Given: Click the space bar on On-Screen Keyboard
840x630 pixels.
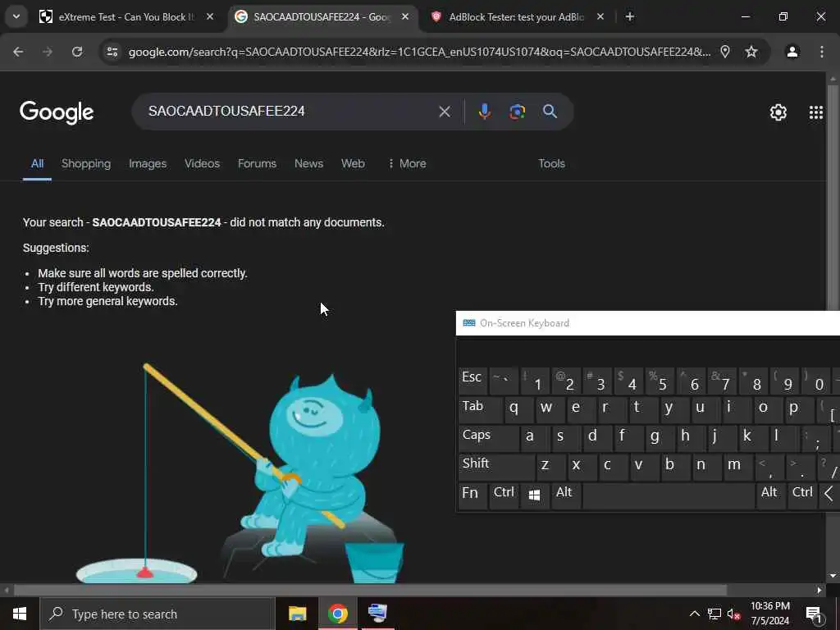Looking at the screenshot, I should pos(668,496).
